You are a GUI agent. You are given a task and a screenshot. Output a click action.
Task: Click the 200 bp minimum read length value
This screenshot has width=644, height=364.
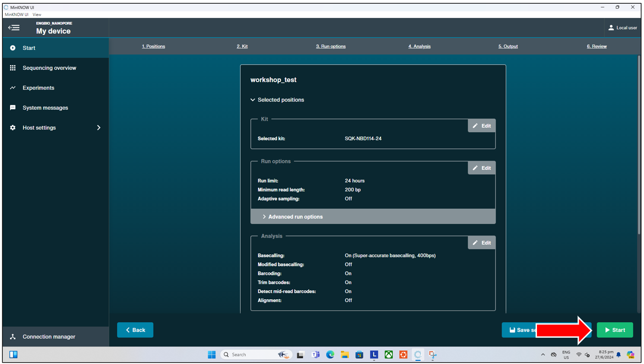(x=353, y=190)
